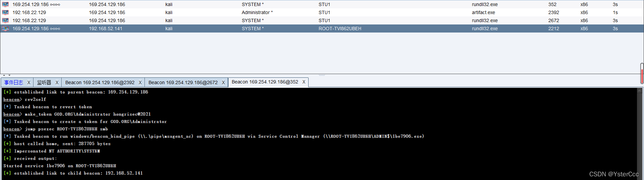
Task: Close the Beacon 169.254.129.186@2672 tab
Action: (223, 82)
